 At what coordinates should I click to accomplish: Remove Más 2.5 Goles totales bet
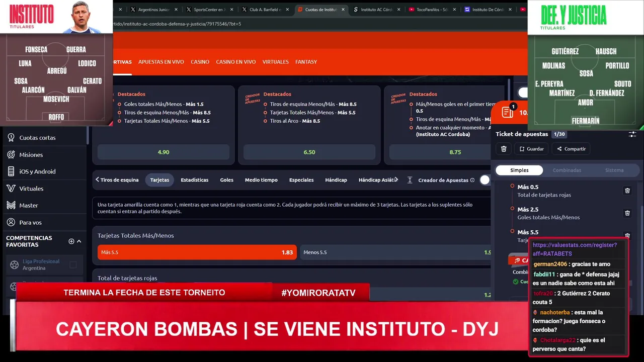click(627, 213)
